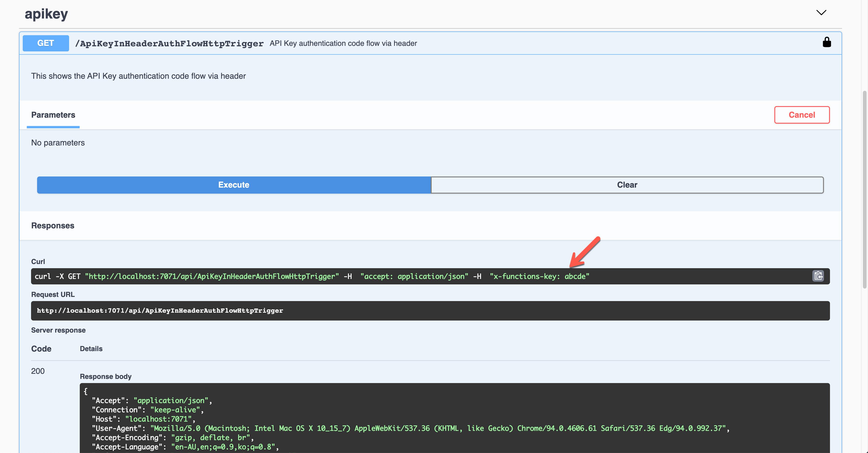Click the apikey section heading

tap(46, 14)
